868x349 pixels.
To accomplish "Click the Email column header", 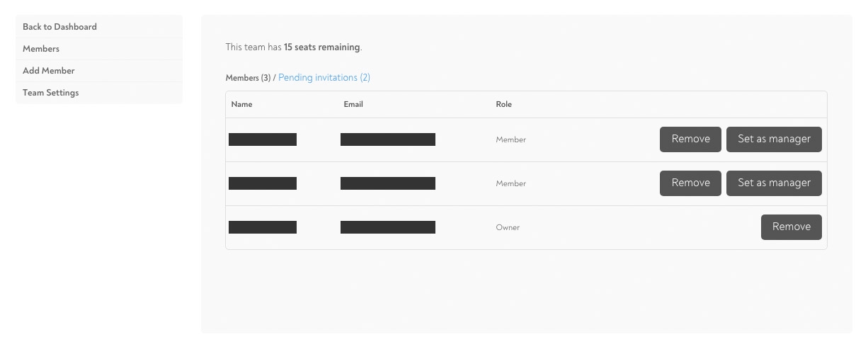I will pyautogui.click(x=353, y=104).
